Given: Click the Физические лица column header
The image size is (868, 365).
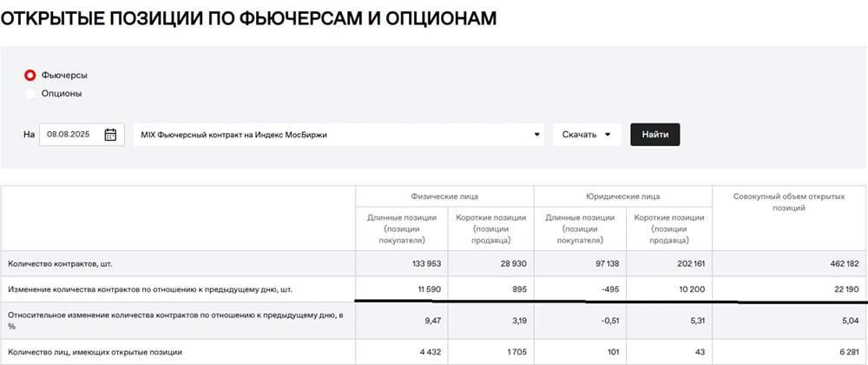Looking at the screenshot, I should 444,196.
